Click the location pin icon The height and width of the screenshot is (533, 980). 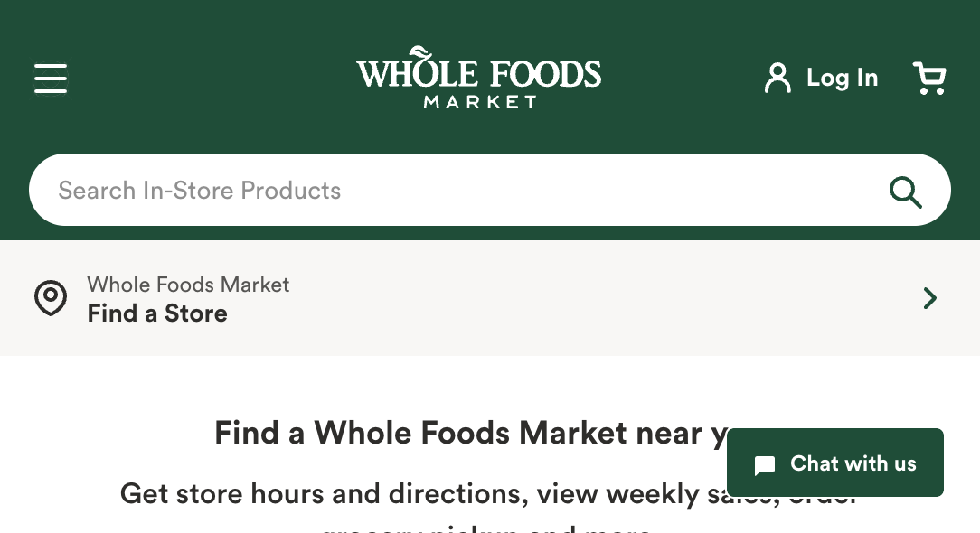pyautogui.click(x=51, y=298)
